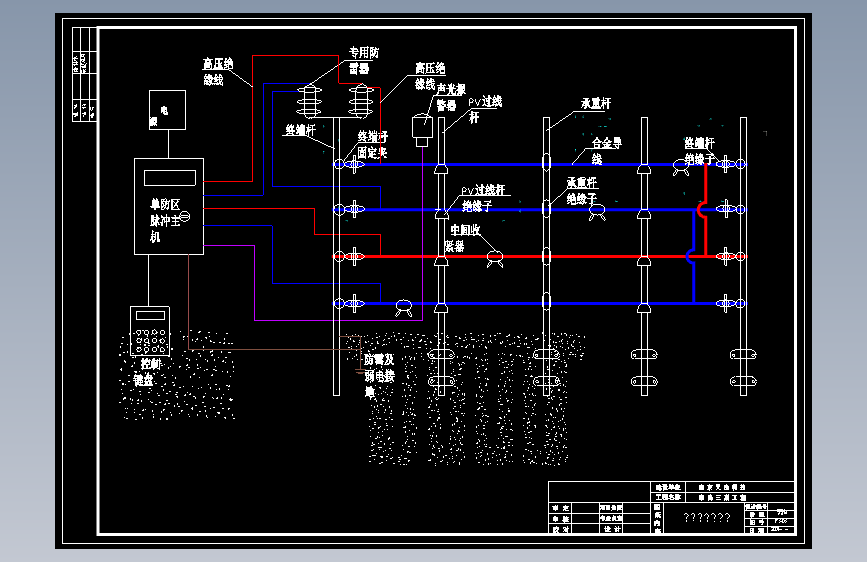Click the 高压绝缘线 label next to 声光报警器
Screen dimensions: 867x562
(430, 76)
